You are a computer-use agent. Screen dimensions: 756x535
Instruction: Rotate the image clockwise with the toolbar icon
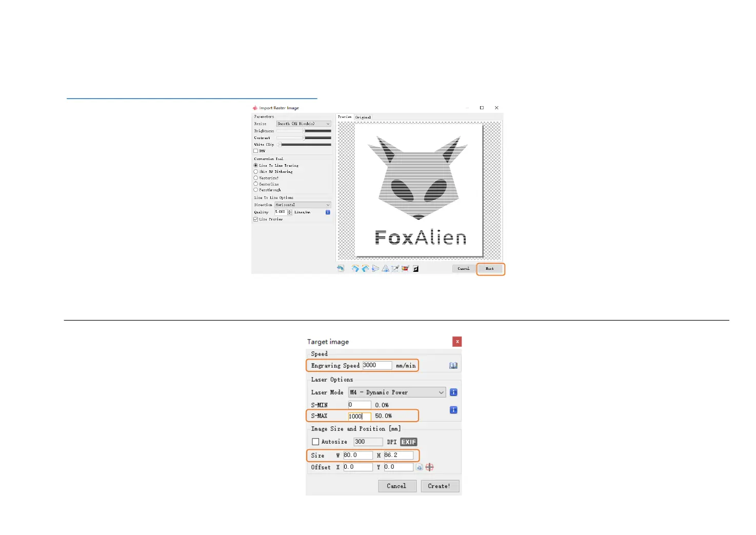pyautogui.click(x=355, y=268)
